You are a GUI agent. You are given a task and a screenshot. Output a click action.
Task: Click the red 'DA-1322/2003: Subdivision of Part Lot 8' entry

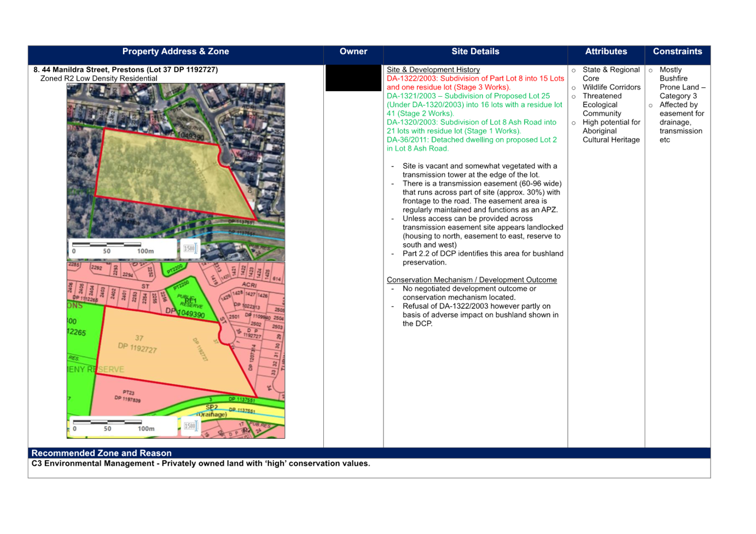click(475, 83)
